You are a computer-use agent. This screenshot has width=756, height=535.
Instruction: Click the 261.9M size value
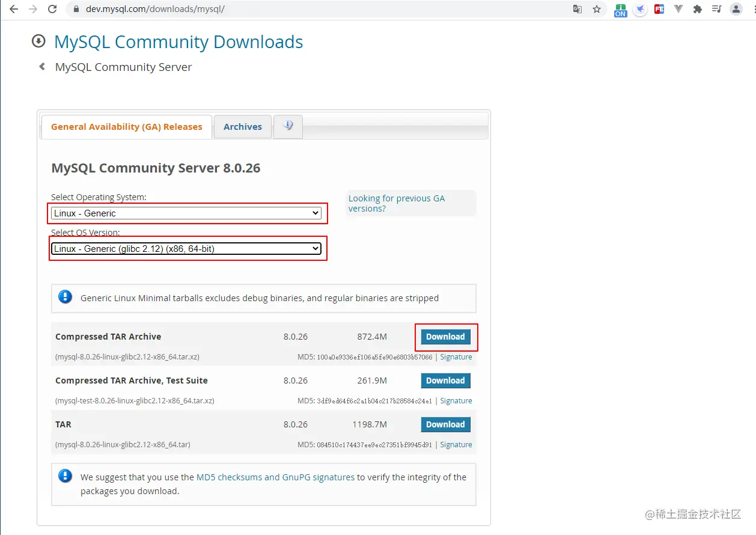(372, 381)
